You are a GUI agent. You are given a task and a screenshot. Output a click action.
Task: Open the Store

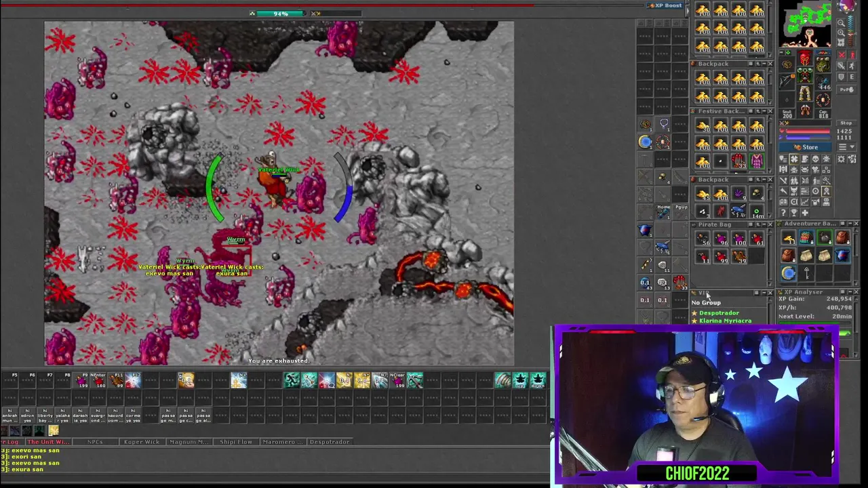pyautogui.click(x=805, y=147)
